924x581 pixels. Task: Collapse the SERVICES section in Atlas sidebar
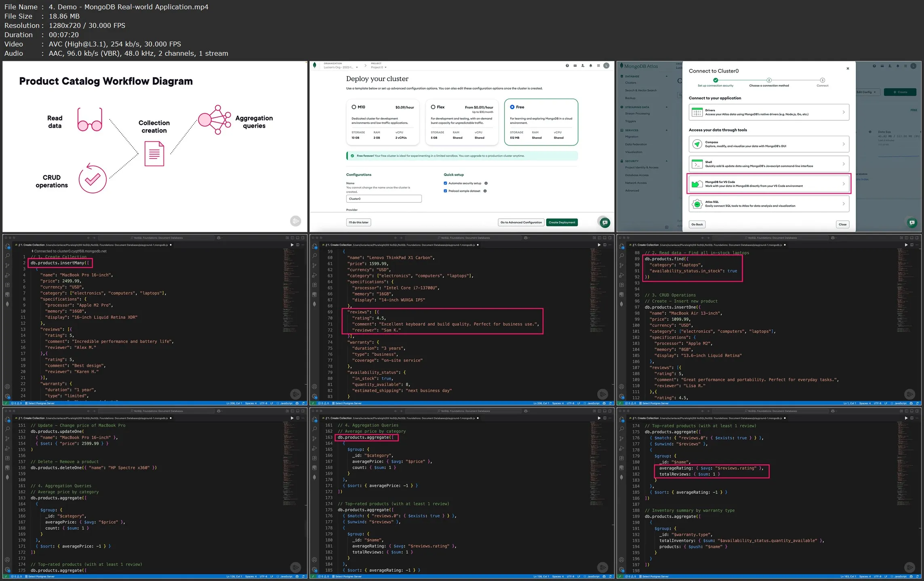[667, 130]
